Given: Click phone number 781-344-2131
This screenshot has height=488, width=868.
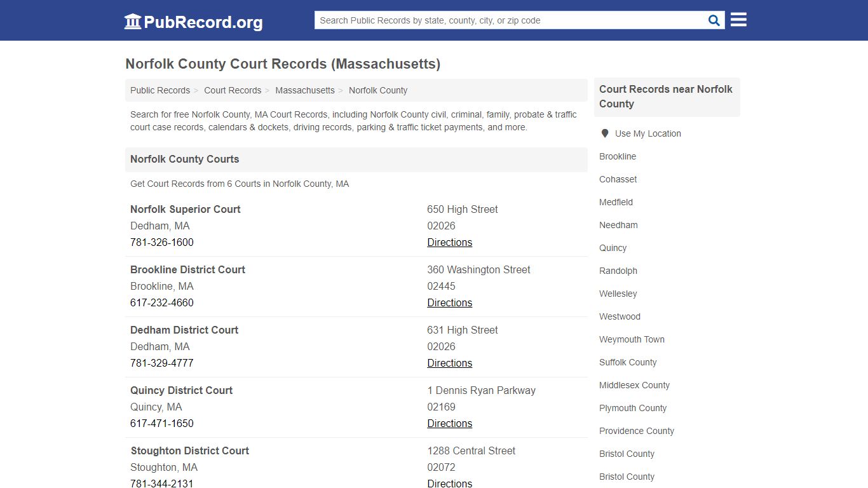Looking at the screenshot, I should 162,483.
